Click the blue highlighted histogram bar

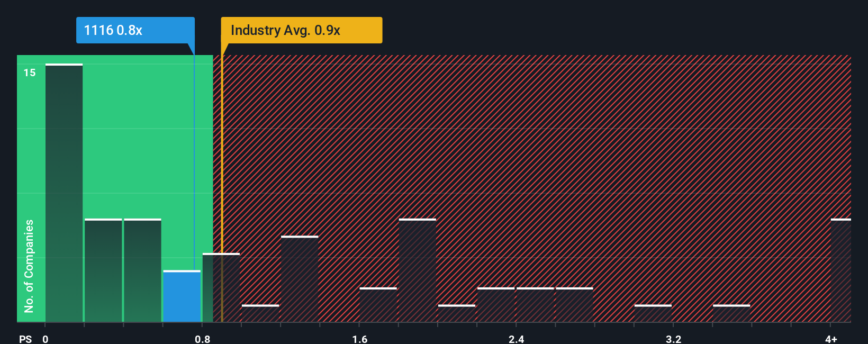coord(182,296)
